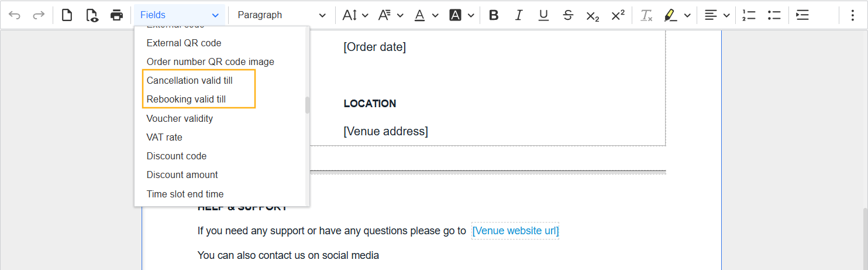Toggle strikethrough formatting
Screen dimensions: 868x270
[x=568, y=15]
